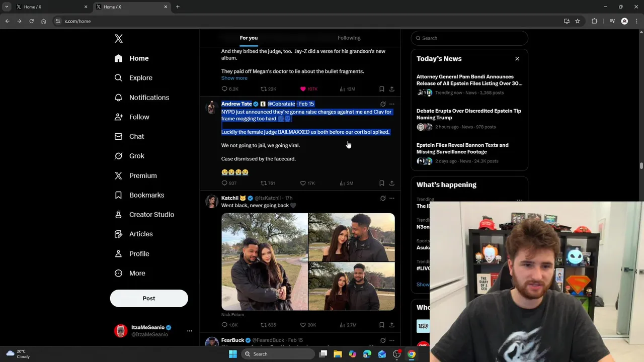Repost Andrew Tate post with 761 reposts
This screenshot has height=362, width=644.
[268, 183]
